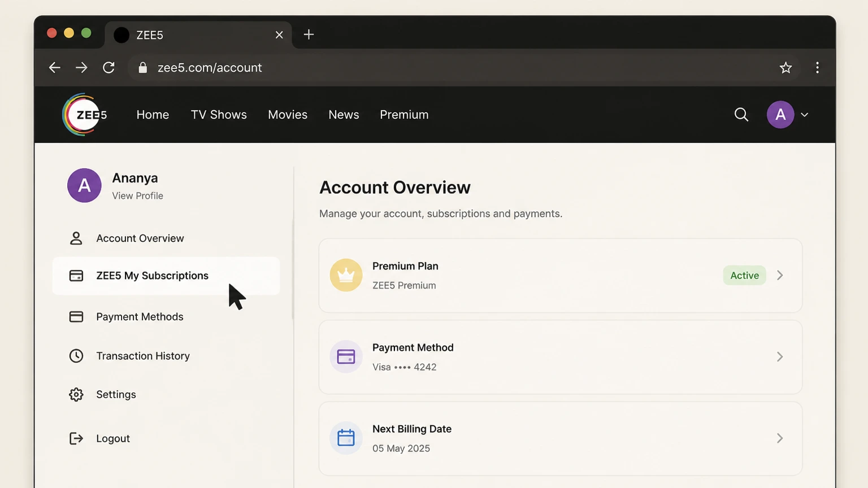The width and height of the screenshot is (868, 488).
Task: Click the sidebar Ananya avatar circle
Action: [84, 185]
